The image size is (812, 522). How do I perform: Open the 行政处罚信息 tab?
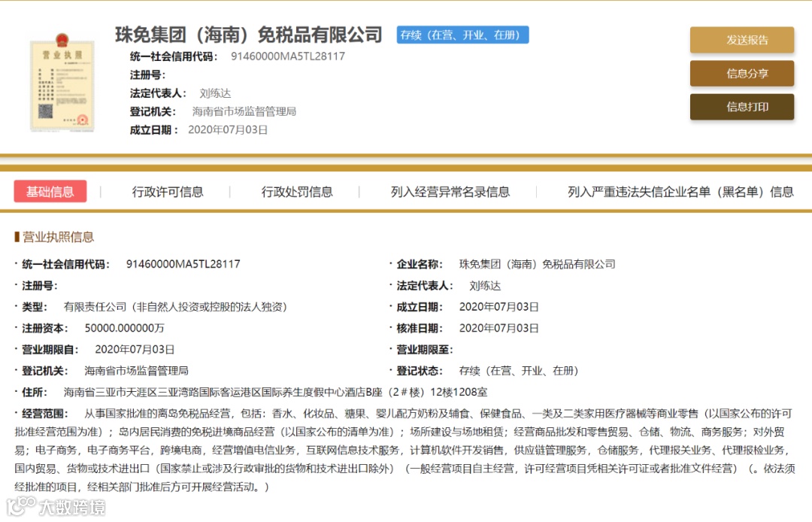297,192
